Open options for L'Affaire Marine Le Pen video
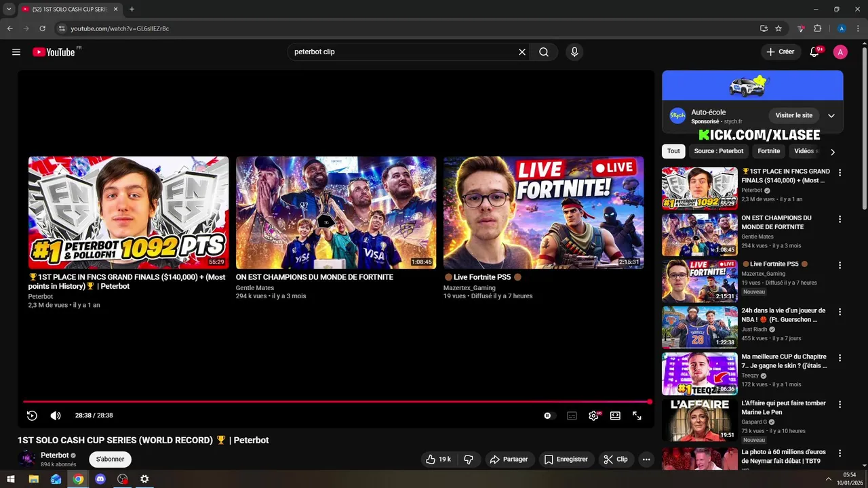This screenshot has height=488, width=868. coord(840,405)
